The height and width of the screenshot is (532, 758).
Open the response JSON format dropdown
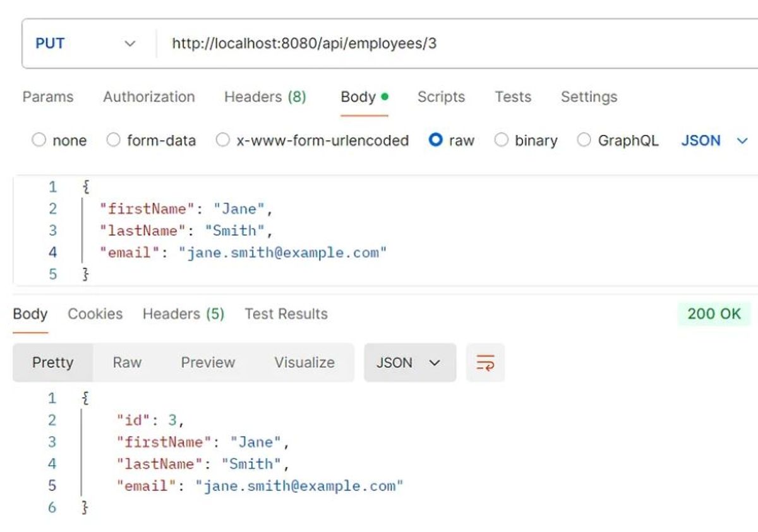click(x=409, y=363)
